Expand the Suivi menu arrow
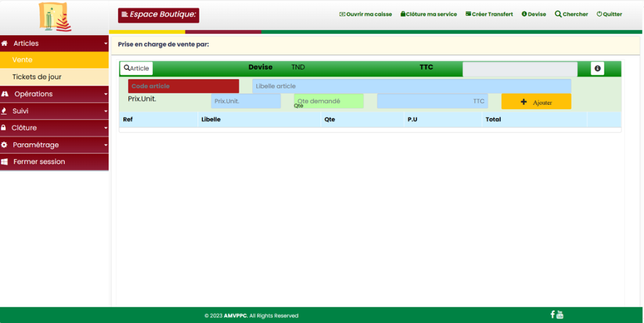Viewport: 644px width, 323px height. point(106,111)
